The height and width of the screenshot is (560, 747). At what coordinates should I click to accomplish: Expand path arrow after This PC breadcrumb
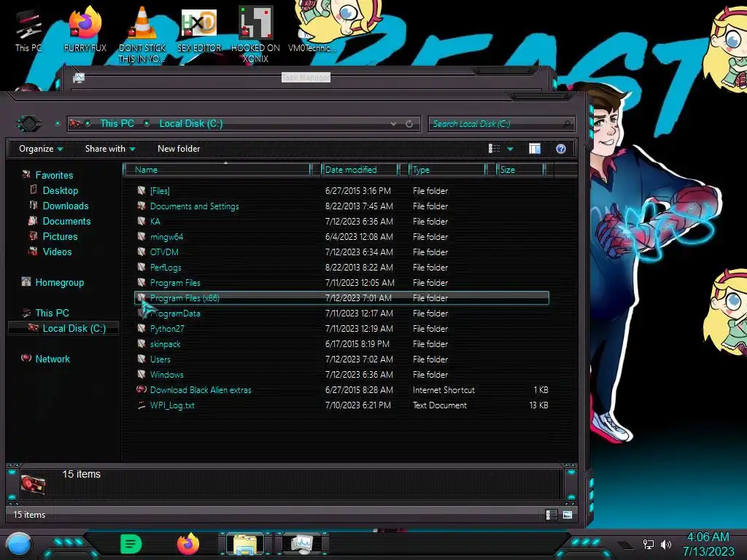[x=147, y=124]
